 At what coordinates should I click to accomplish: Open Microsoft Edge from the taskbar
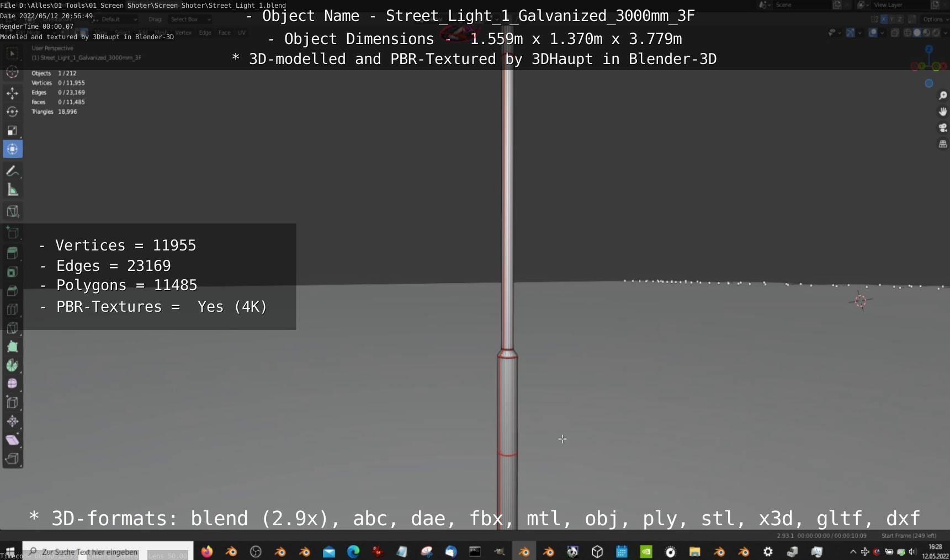[x=353, y=551]
